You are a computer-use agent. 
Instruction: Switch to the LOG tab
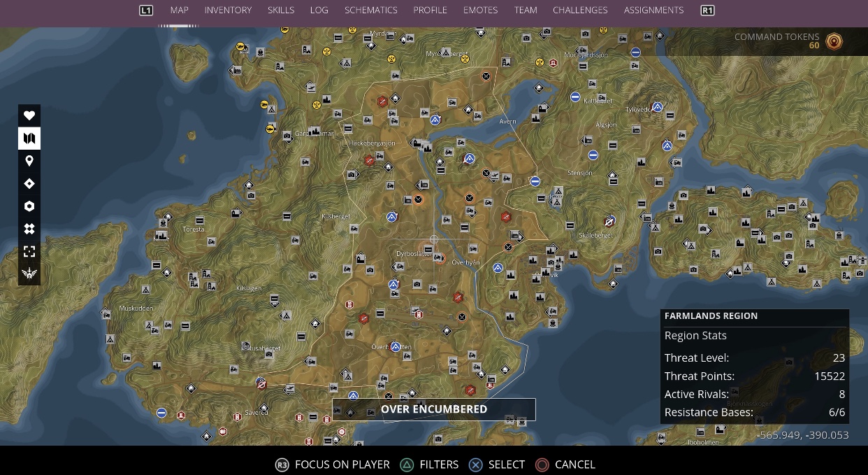319,10
